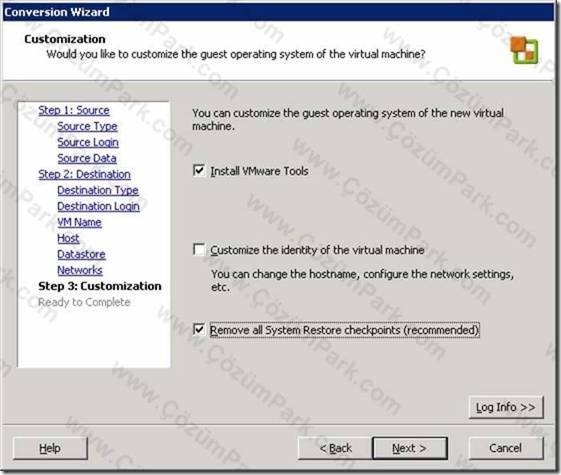Select the Step 3: Customization label
561x475 pixels.
tap(100, 286)
